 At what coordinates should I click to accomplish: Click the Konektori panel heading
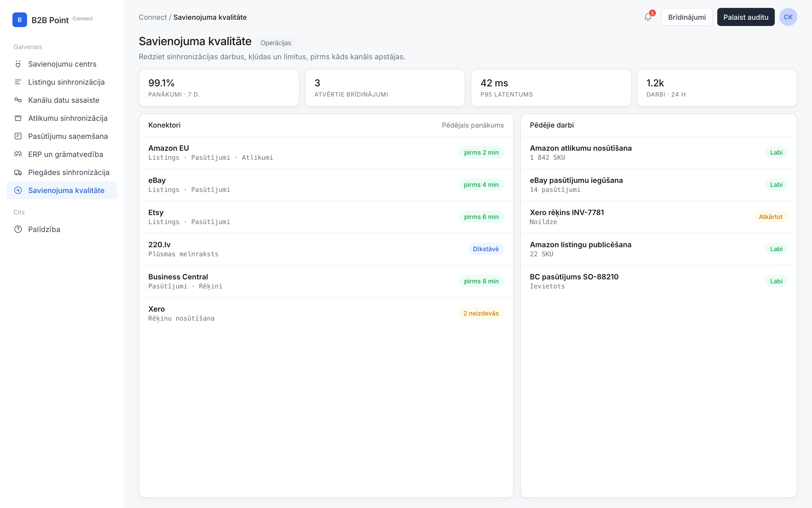coord(164,125)
